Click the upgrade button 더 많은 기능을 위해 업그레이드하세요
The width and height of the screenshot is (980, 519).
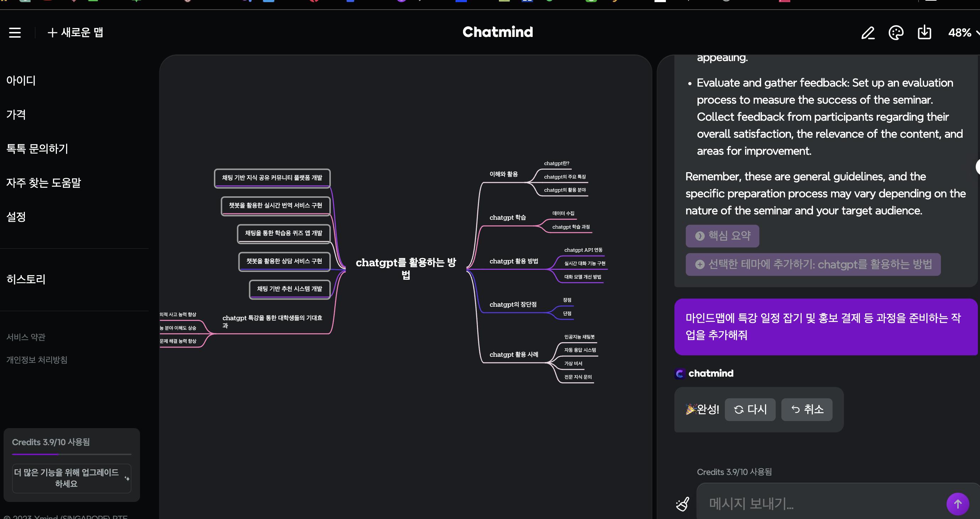tap(71, 478)
